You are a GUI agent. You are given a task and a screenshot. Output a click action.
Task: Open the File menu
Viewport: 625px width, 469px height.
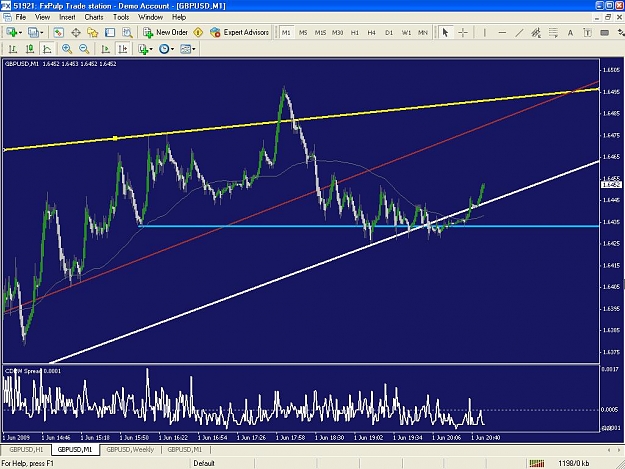pyautogui.click(x=20, y=17)
